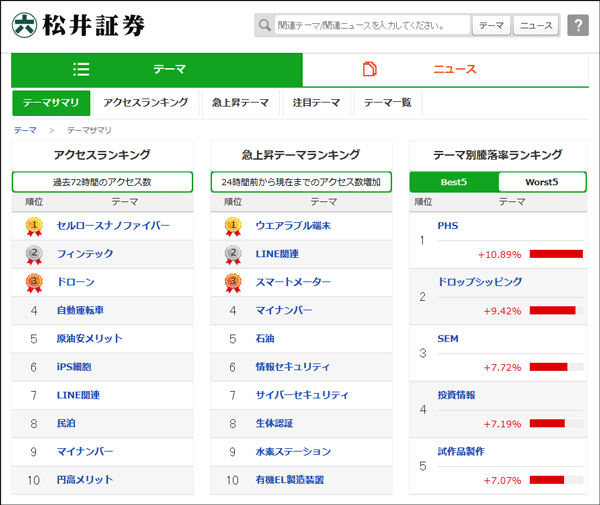Open the SEM theme link
Viewport: 600px width, 505px height.
point(448,339)
